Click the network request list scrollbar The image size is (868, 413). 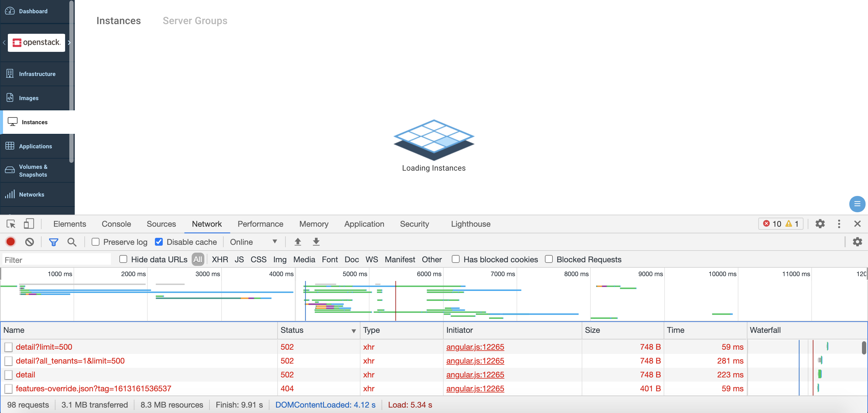point(863,348)
